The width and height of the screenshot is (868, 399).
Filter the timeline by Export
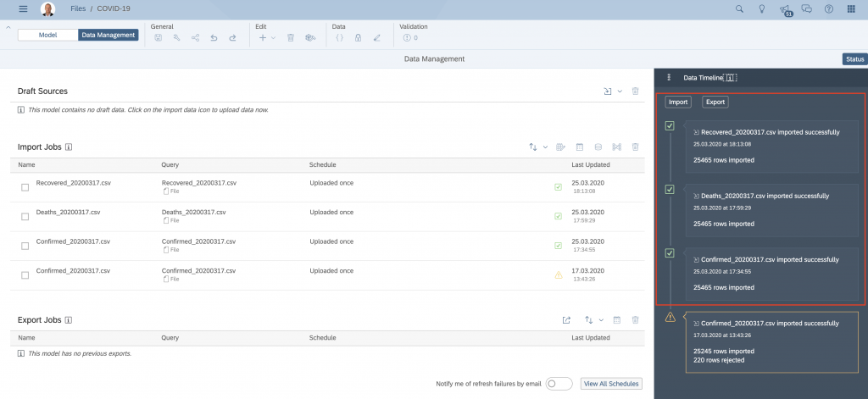[x=715, y=102]
